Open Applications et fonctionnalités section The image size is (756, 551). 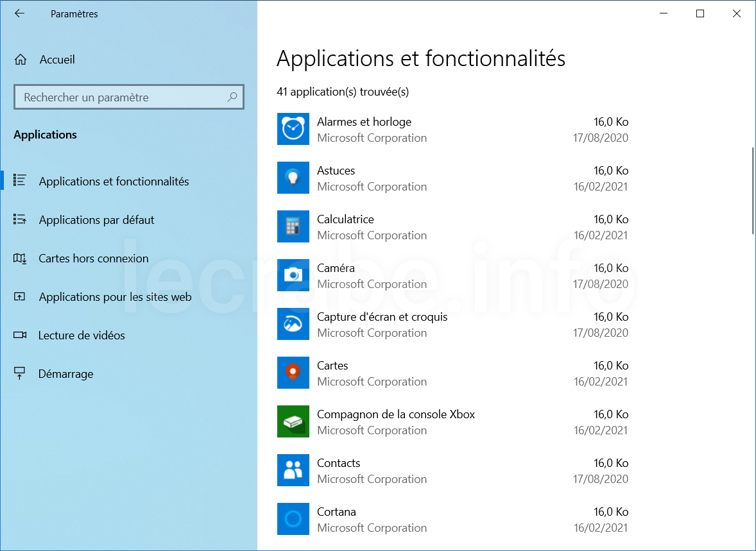click(114, 182)
